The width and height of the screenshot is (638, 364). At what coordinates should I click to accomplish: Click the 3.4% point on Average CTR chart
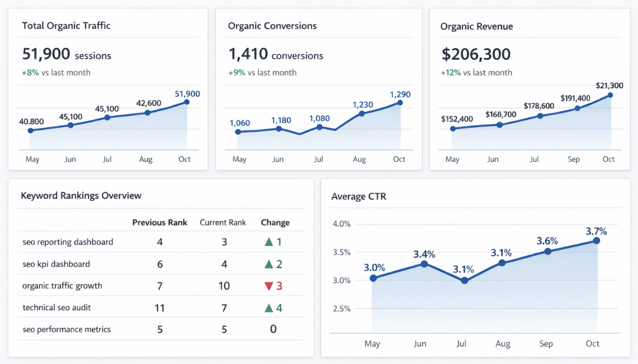pyautogui.click(x=424, y=264)
